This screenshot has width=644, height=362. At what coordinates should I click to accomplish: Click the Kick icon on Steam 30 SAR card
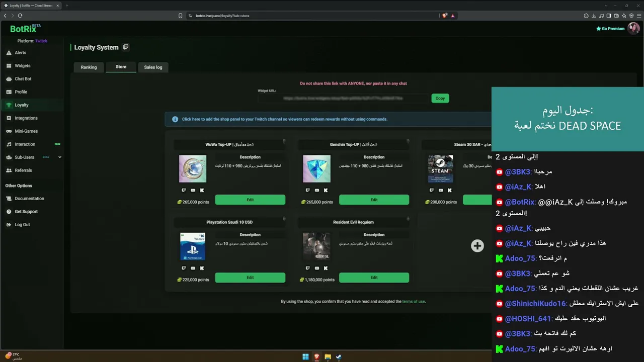tap(450, 190)
